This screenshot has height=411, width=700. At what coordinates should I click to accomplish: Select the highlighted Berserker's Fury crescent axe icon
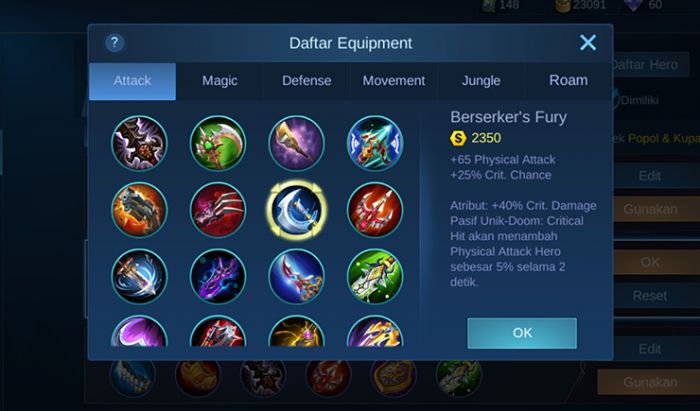click(296, 210)
